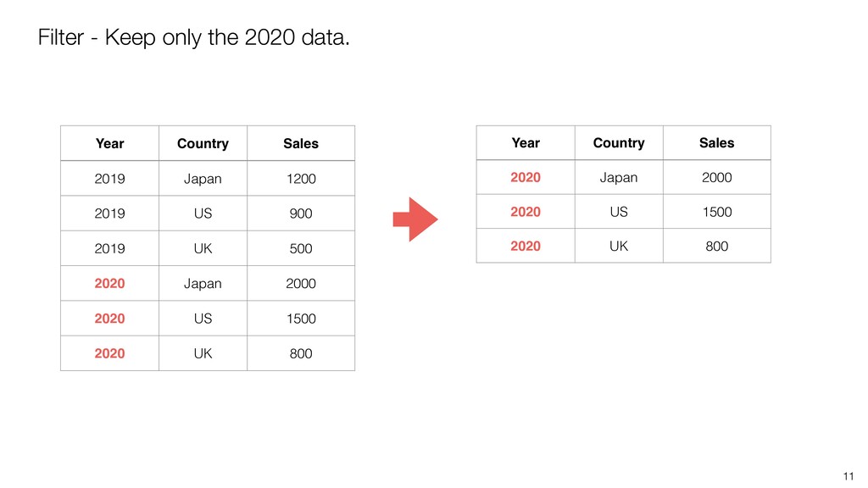Select the Sales header in left table
Image resolution: width=868 pixels, height=488 pixels.
point(301,143)
